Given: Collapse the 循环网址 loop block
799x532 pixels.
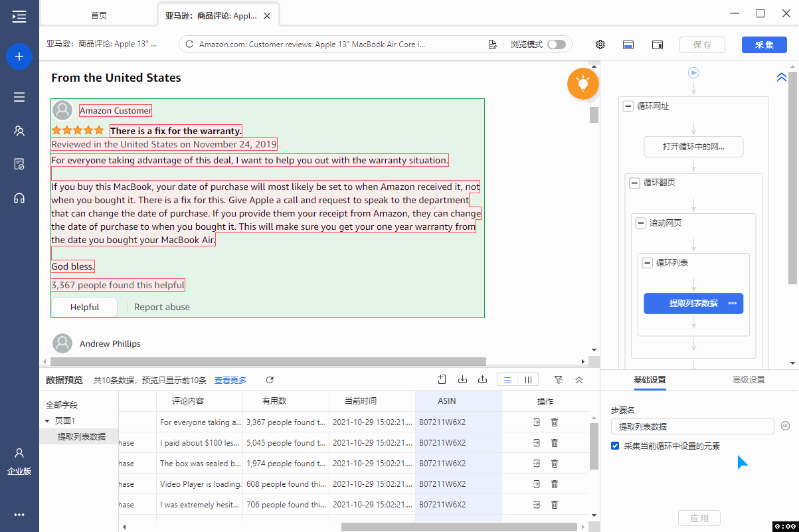Looking at the screenshot, I should point(628,106).
